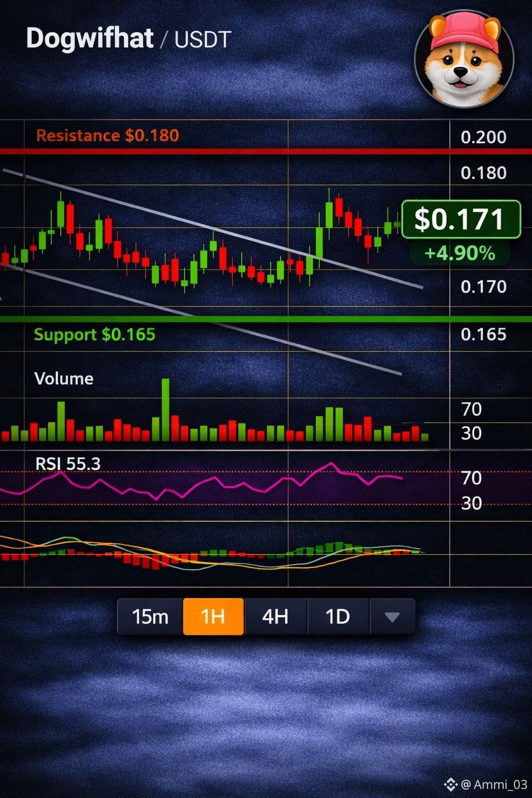Switch to the 4H timeframe
Viewport: 532px width, 798px height.
pos(275,617)
